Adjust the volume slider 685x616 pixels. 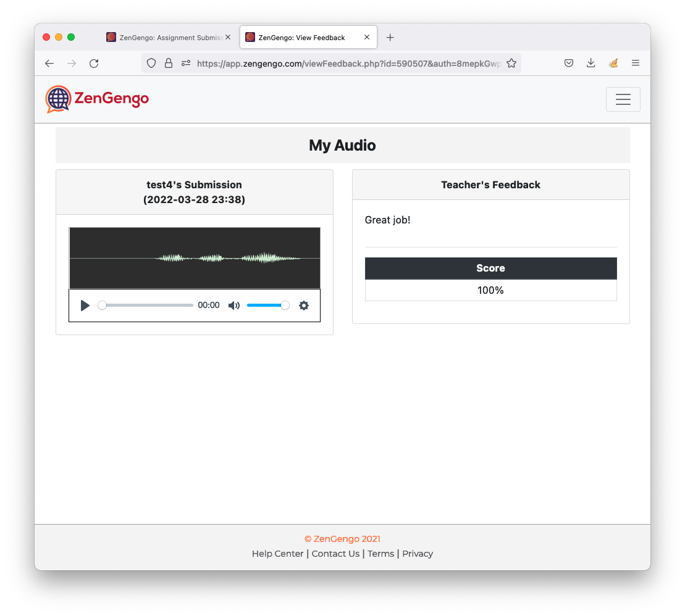pos(268,306)
